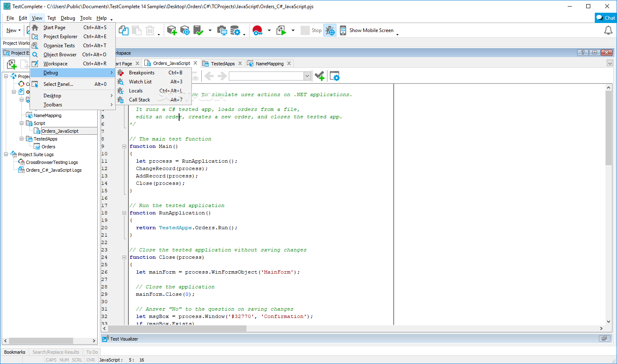This screenshot has width=617, height=364.
Task: Open the document tabs list dropdown at far right
Action: point(610,63)
